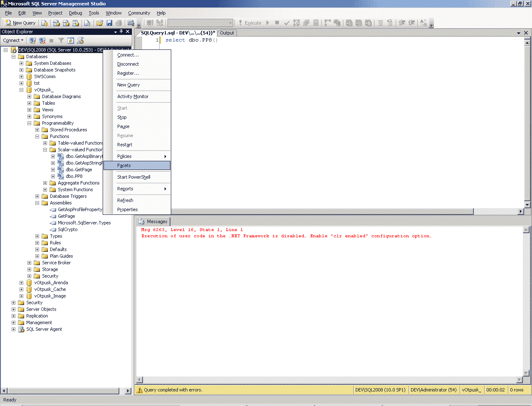Switch to the Output tab
Image resolution: width=532 pixels, height=406 pixels.
227,33
